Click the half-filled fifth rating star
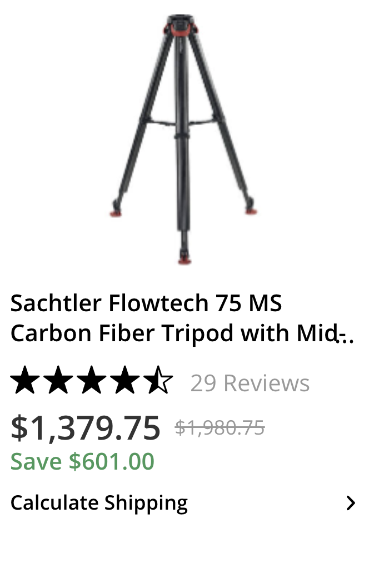Viewport: 369px width, 588px height. [158, 380]
